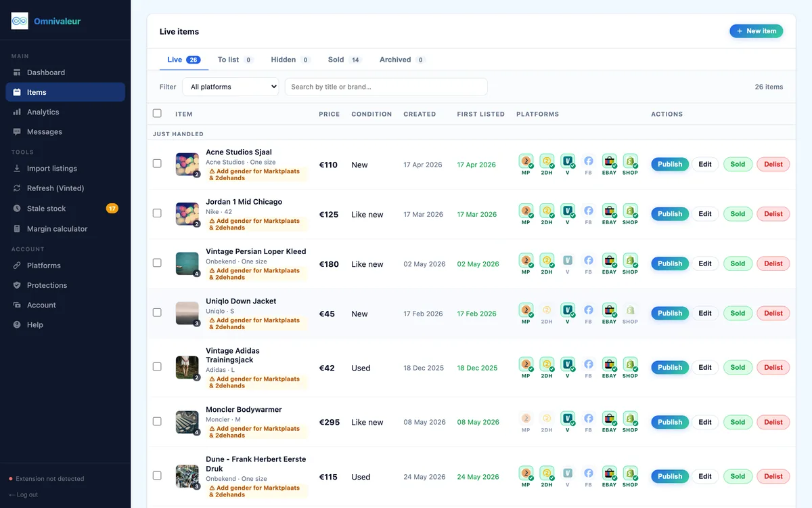Click the New item button

point(756,31)
